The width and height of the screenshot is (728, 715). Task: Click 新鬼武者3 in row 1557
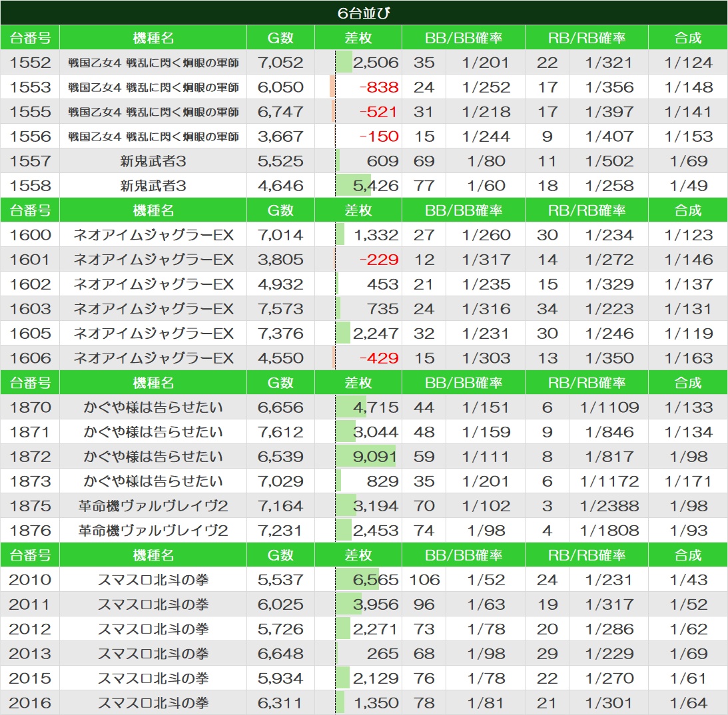[x=153, y=161]
